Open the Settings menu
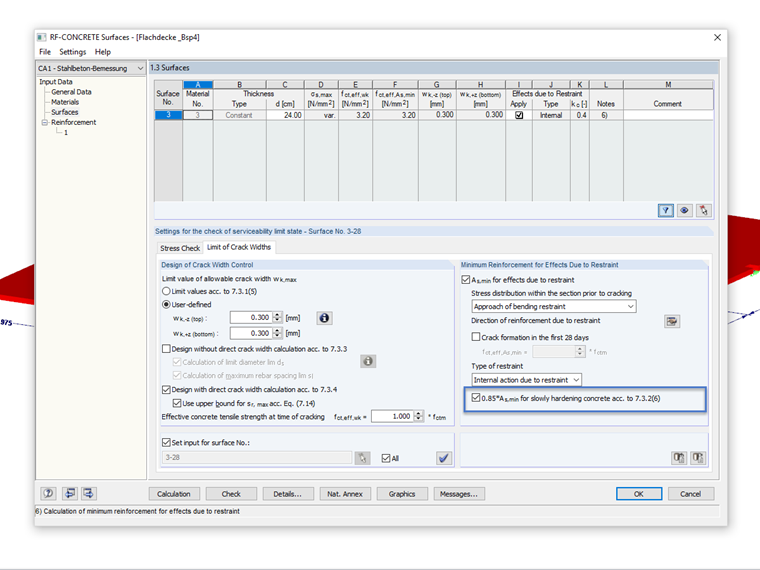Image resolution: width=760 pixels, height=570 pixels. tap(73, 52)
